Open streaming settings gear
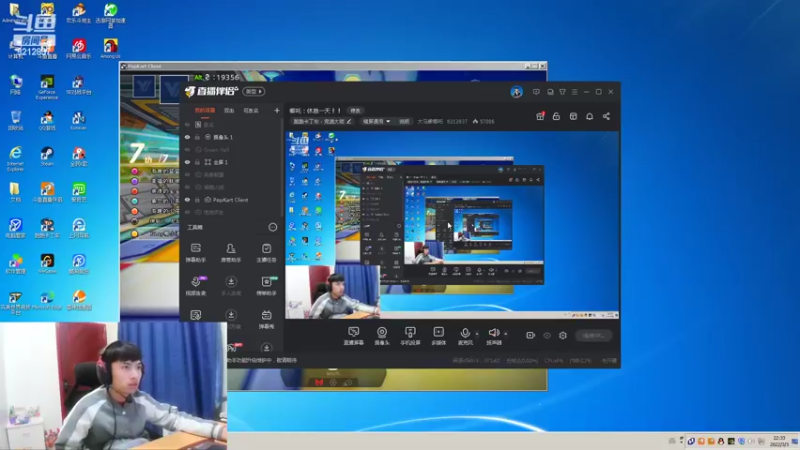The width and height of the screenshot is (800, 450). (563, 335)
